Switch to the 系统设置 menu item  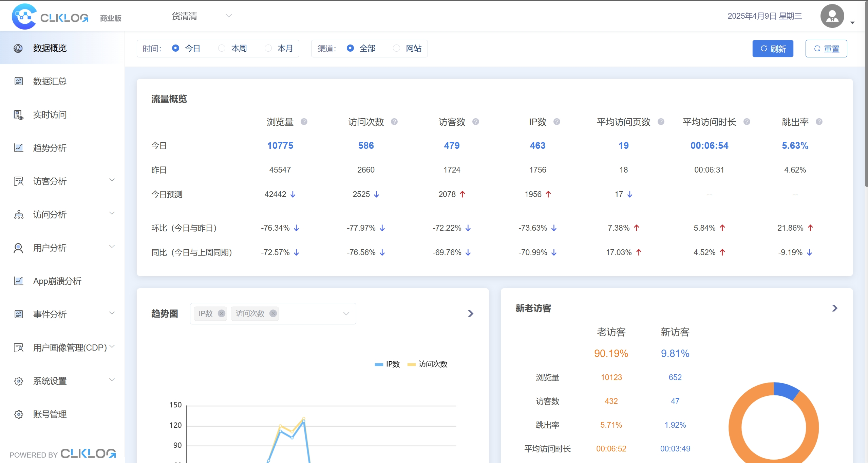50,381
